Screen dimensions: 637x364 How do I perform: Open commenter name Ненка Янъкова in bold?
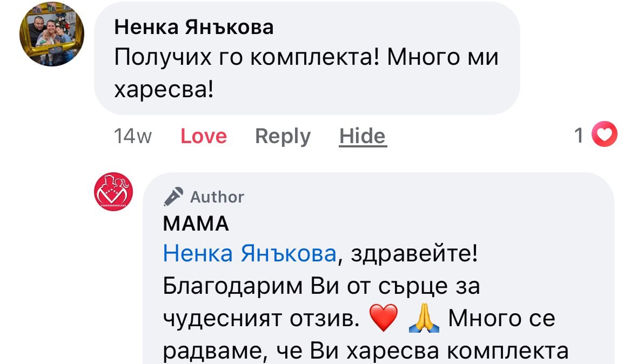point(194,27)
